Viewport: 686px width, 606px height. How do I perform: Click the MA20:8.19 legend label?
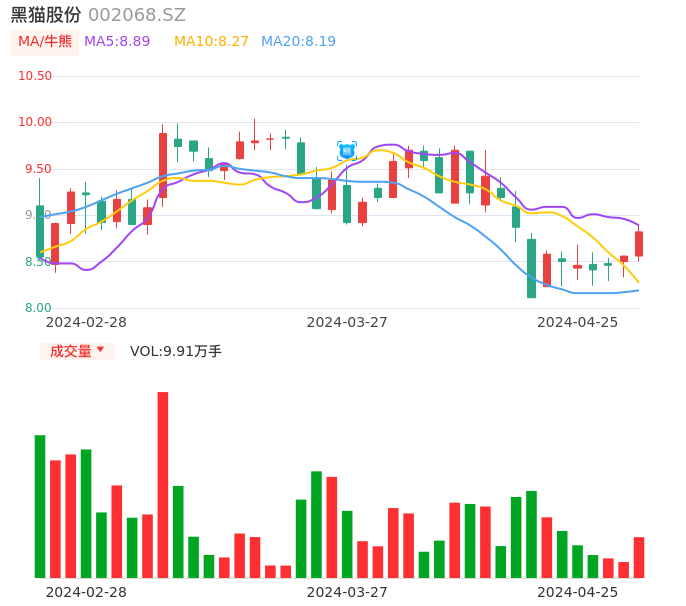(298, 42)
